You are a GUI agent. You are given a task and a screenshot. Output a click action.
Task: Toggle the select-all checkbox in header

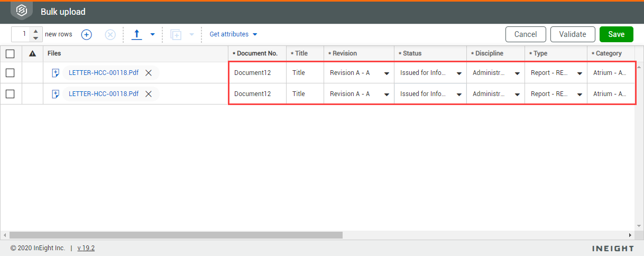click(x=10, y=53)
